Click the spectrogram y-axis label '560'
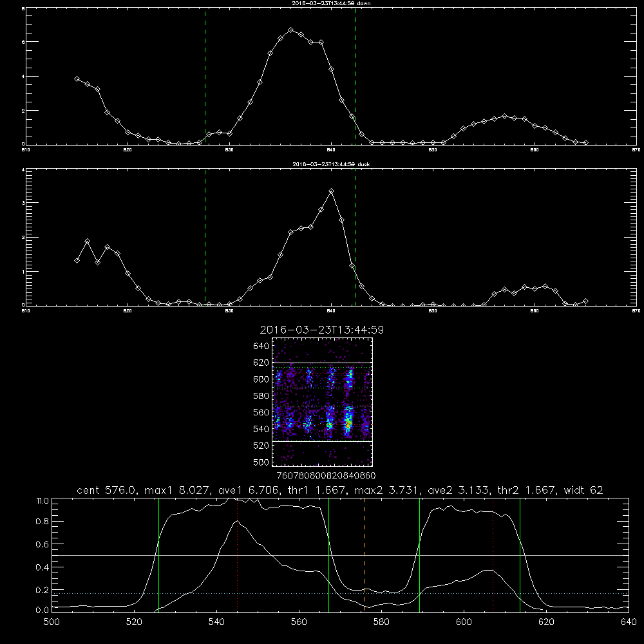Image resolution: width=644 pixels, height=644 pixels. coord(261,412)
